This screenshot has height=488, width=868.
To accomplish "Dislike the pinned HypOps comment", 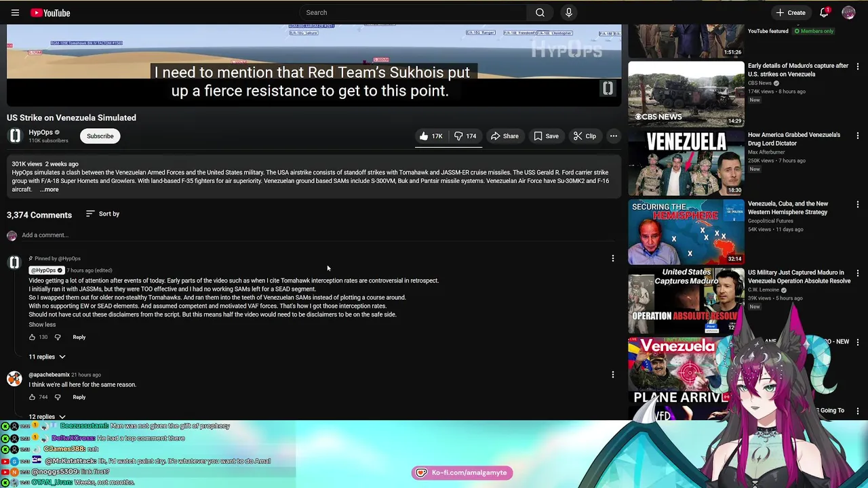I will click(x=58, y=337).
